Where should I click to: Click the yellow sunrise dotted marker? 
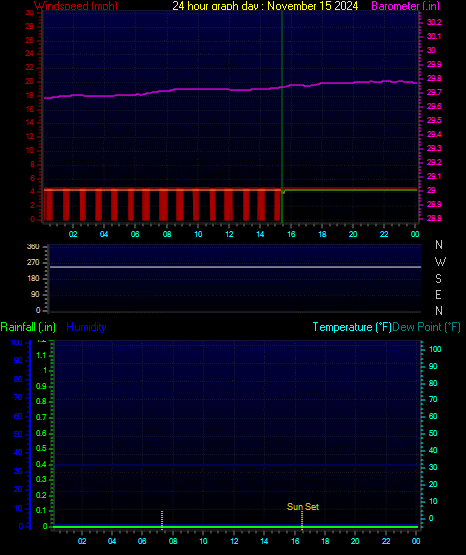(x=162, y=520)
